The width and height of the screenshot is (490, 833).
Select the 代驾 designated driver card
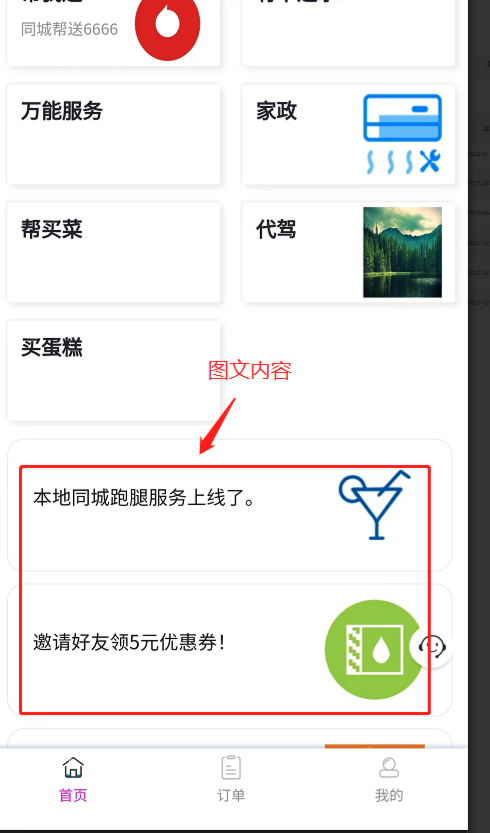pyautogui.click(x=349, y=252)
